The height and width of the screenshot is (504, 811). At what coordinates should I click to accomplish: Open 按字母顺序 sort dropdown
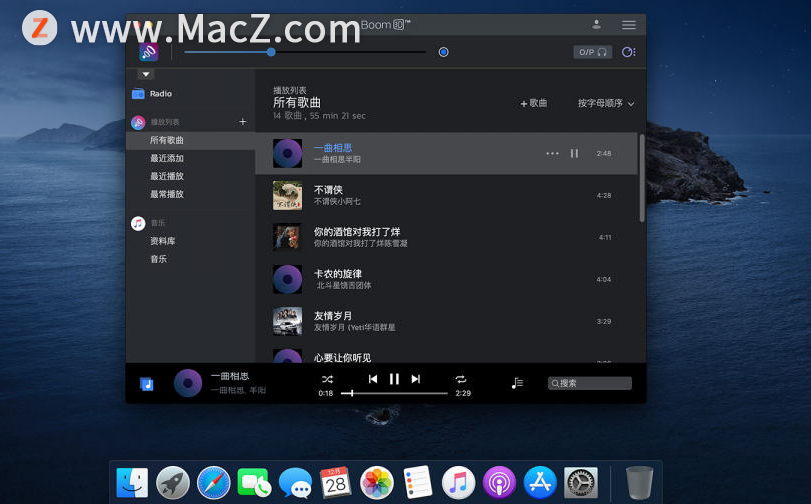pos(606,103)
